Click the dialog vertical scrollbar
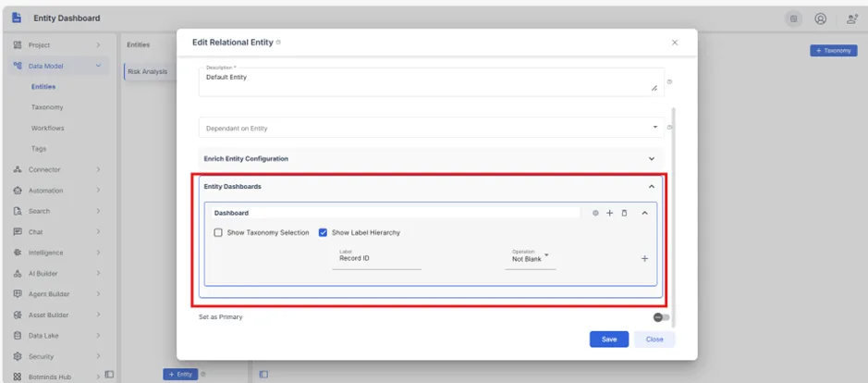The height and width of the screenshot is (383, 868). [673, 216]
